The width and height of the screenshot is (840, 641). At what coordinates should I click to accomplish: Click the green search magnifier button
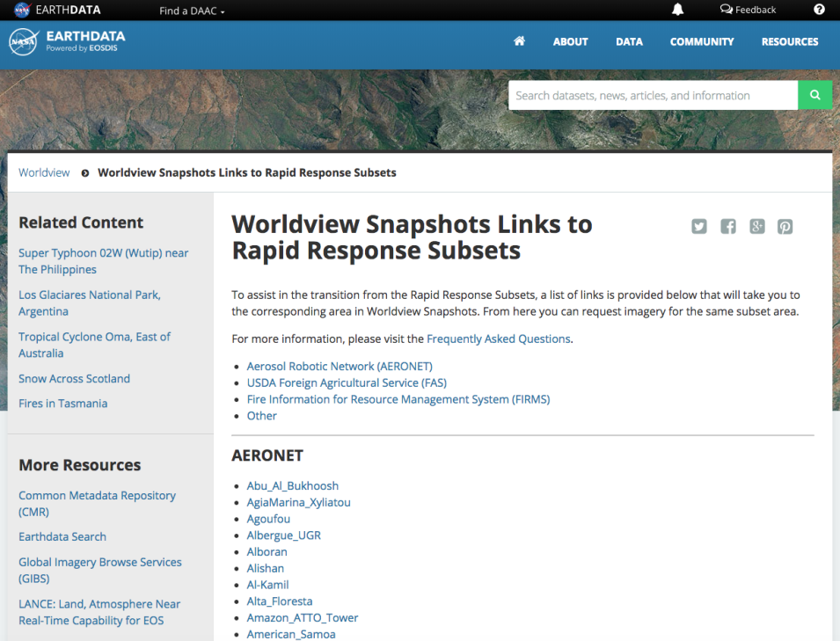[x=814, y=95]
